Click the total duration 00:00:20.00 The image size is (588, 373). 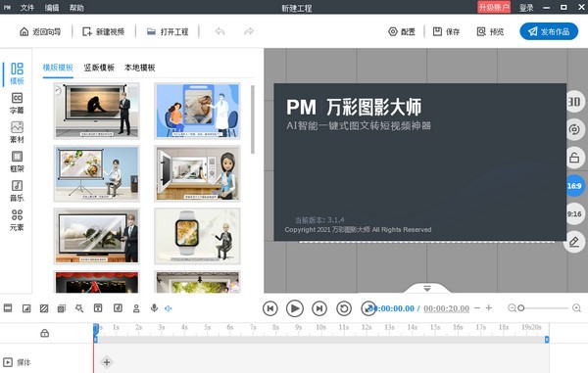click(446, 308)
